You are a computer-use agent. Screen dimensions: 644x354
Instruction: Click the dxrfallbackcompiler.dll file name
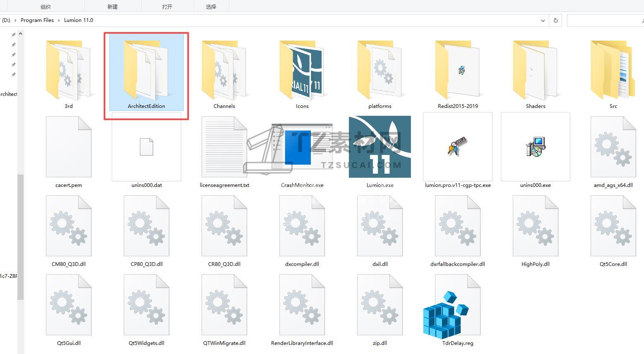coord(458,264)
